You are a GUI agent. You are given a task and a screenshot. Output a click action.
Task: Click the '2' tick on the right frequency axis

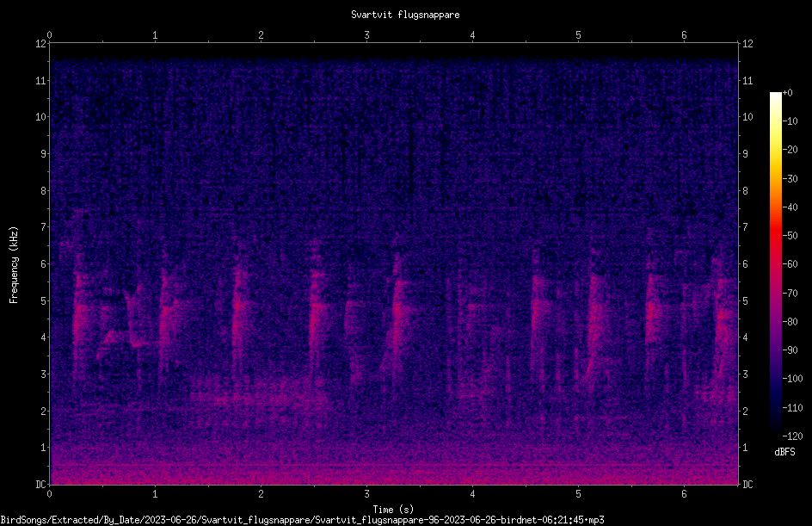pyautogui.click(x=745, y=411)
